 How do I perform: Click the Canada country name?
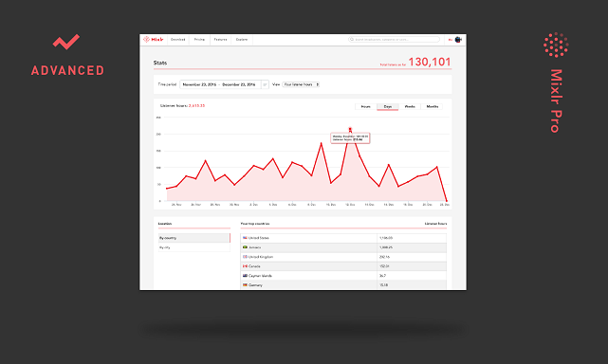[x=254, y=266]
